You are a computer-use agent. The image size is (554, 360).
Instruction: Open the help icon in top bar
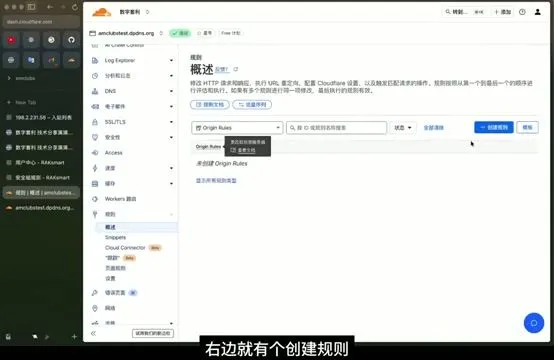522,12
